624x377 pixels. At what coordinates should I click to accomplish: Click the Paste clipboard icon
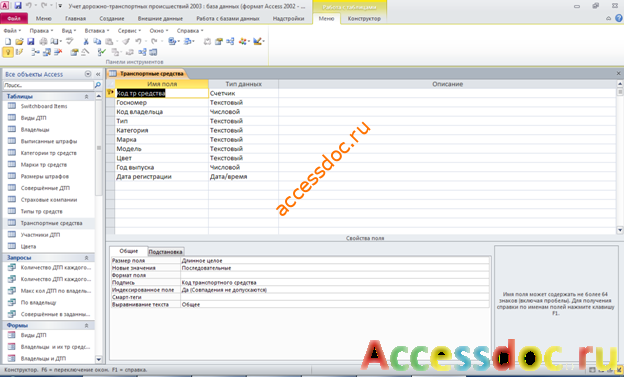[x=109, y=41]
